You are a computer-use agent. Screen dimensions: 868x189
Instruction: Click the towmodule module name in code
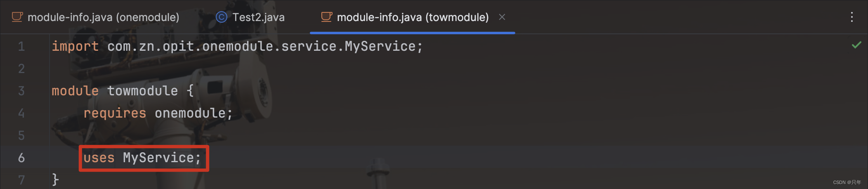tap(143, 91)
